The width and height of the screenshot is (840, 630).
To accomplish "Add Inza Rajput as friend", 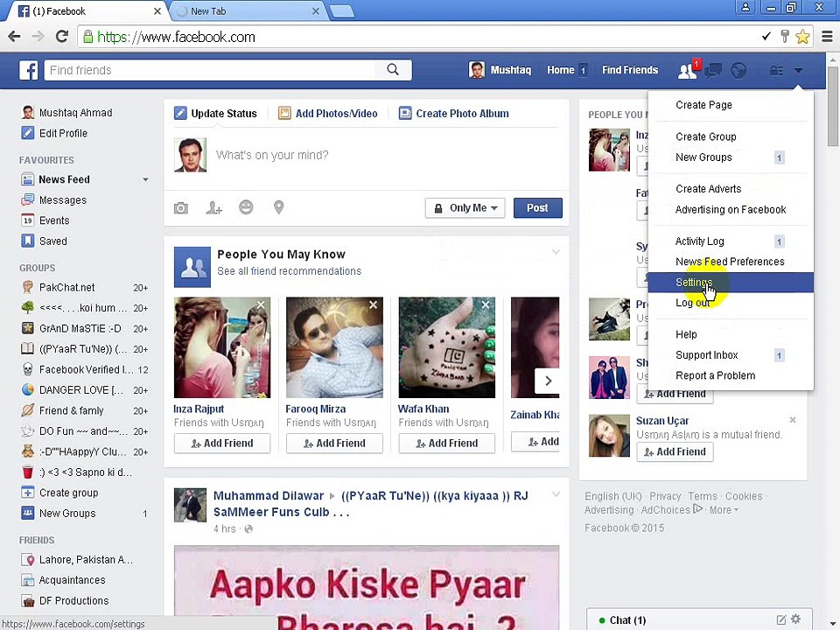I will coord(222,443).
